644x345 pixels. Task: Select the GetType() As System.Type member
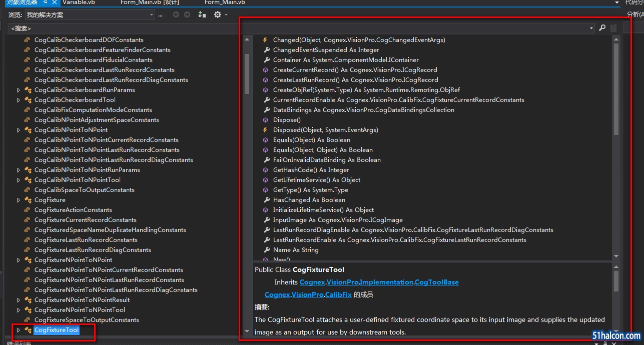coord(310,190)
